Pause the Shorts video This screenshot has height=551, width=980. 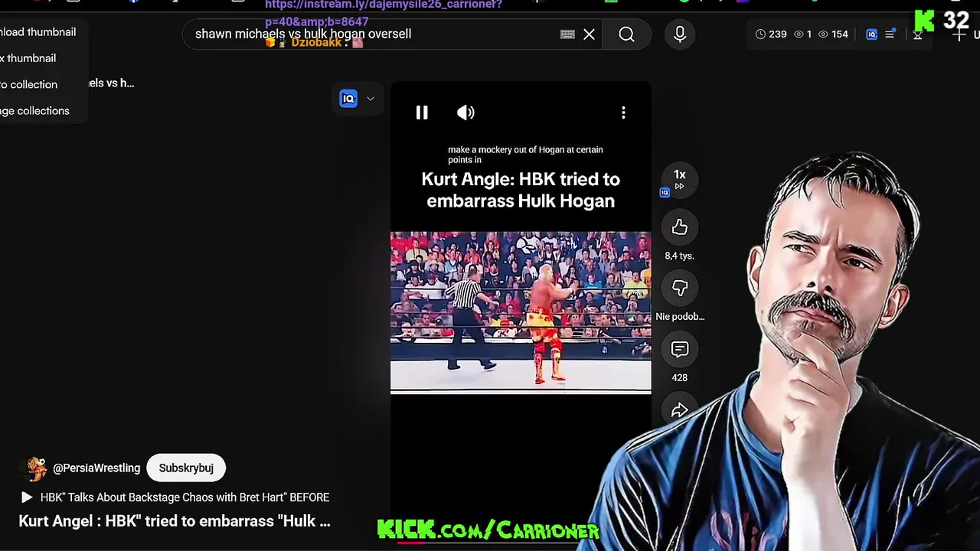coord(422,112)
